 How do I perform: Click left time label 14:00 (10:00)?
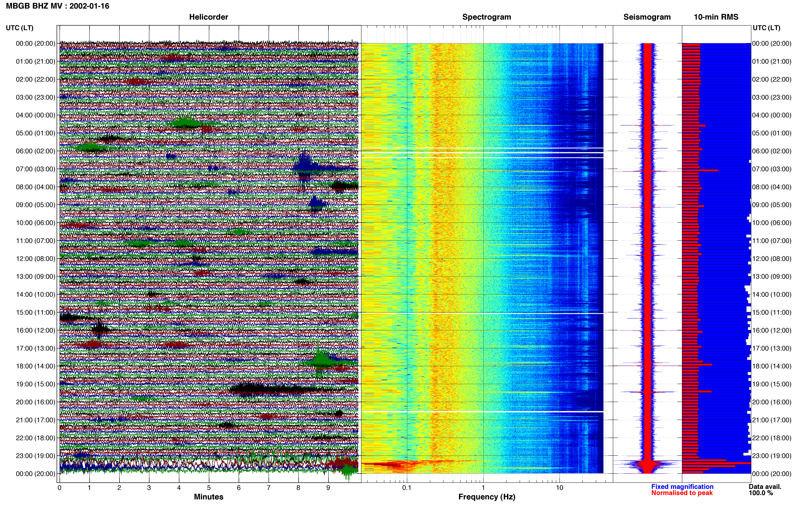(x=36, y=294)
